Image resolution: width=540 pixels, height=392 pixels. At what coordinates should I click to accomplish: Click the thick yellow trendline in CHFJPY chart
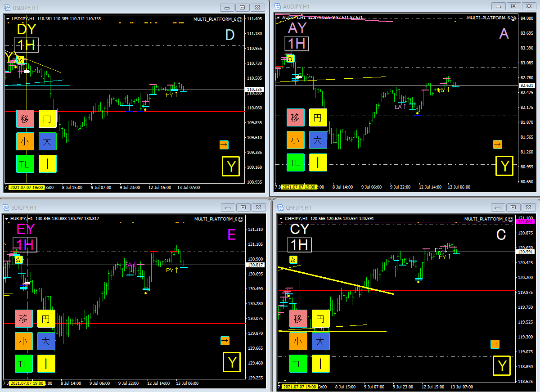coord(336,280)
